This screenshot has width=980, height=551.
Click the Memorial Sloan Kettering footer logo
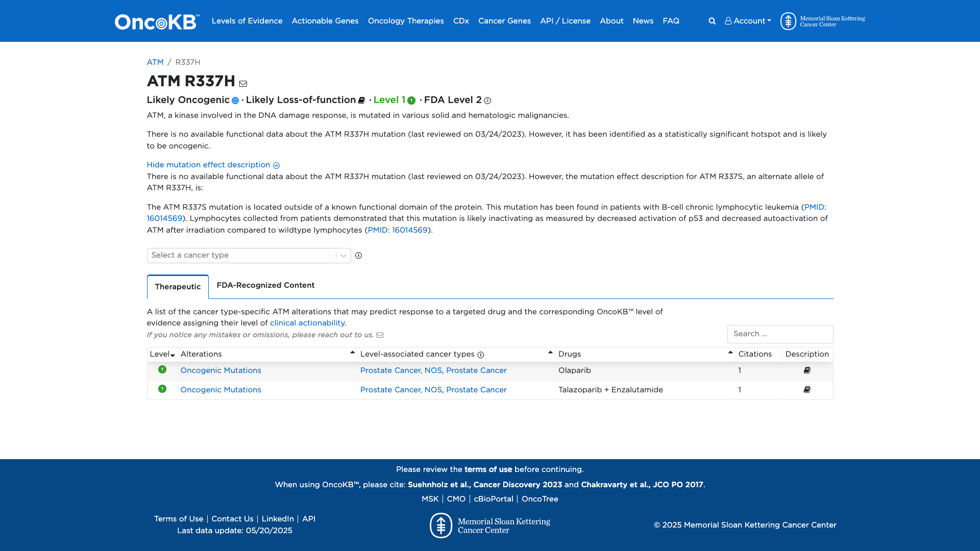490,525
